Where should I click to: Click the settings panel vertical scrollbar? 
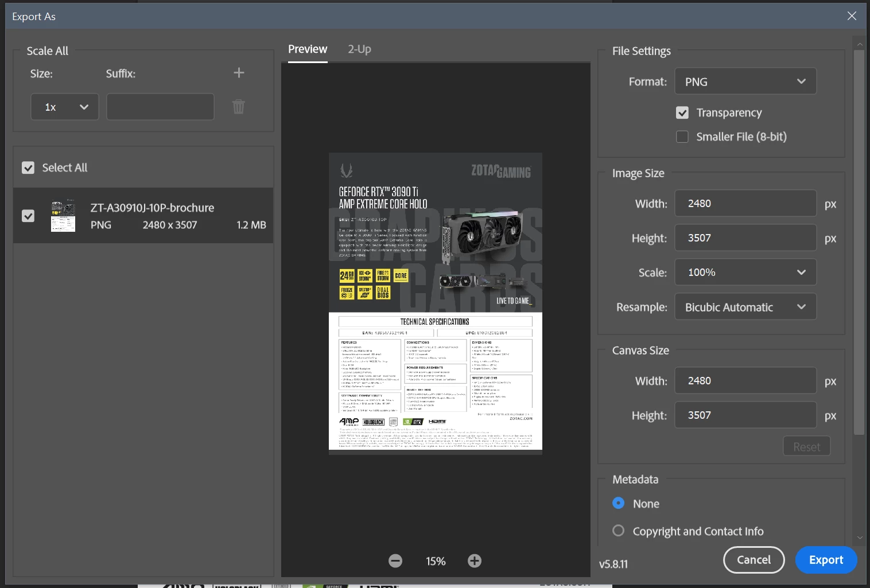click(x=859, y=242)
